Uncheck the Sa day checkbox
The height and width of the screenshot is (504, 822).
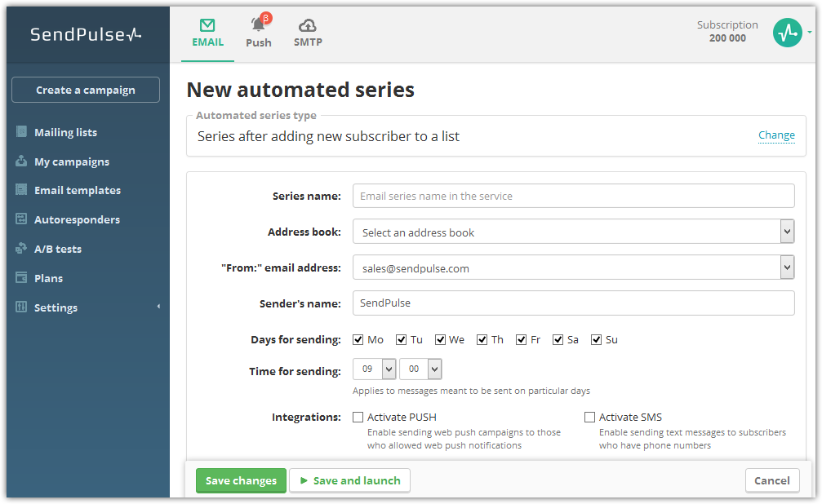click(558, 340)
